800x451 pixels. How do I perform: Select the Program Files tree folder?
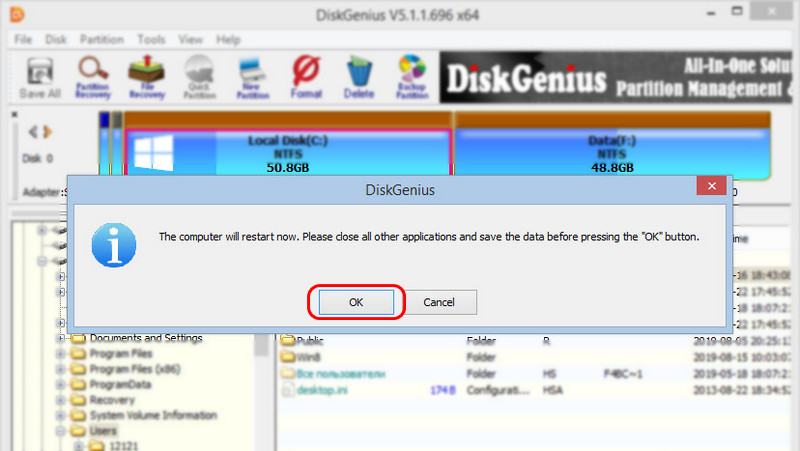tap(121, 354)
